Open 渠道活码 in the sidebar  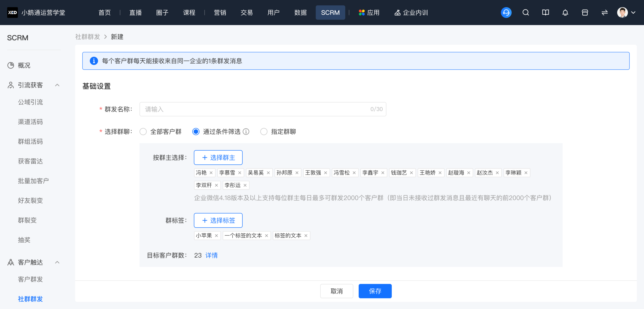(x=30, y=122)
